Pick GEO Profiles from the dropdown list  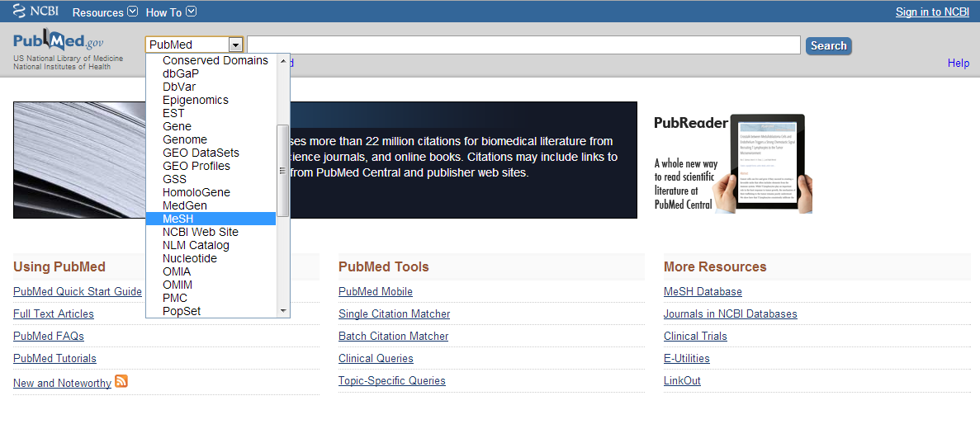[x=196, y=166]
